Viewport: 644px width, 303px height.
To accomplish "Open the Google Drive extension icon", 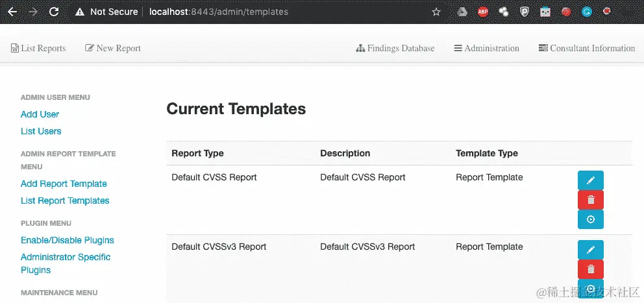I will click(462, 12).
